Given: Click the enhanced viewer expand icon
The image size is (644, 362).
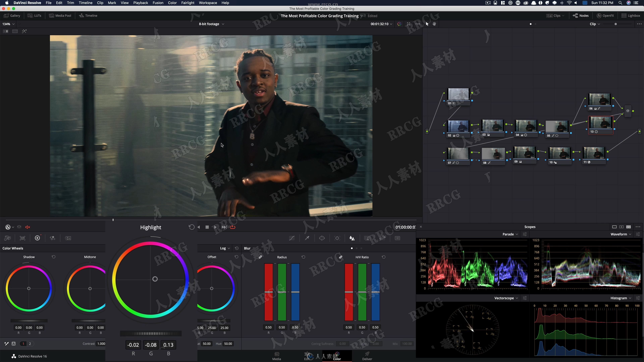Looking at the screenshot, I should 409,24.
